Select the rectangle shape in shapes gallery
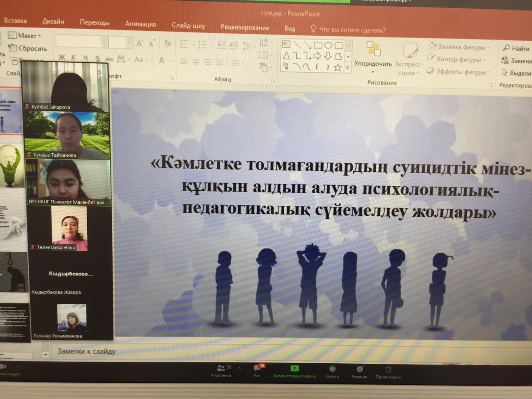 click(x=318, y=45)
